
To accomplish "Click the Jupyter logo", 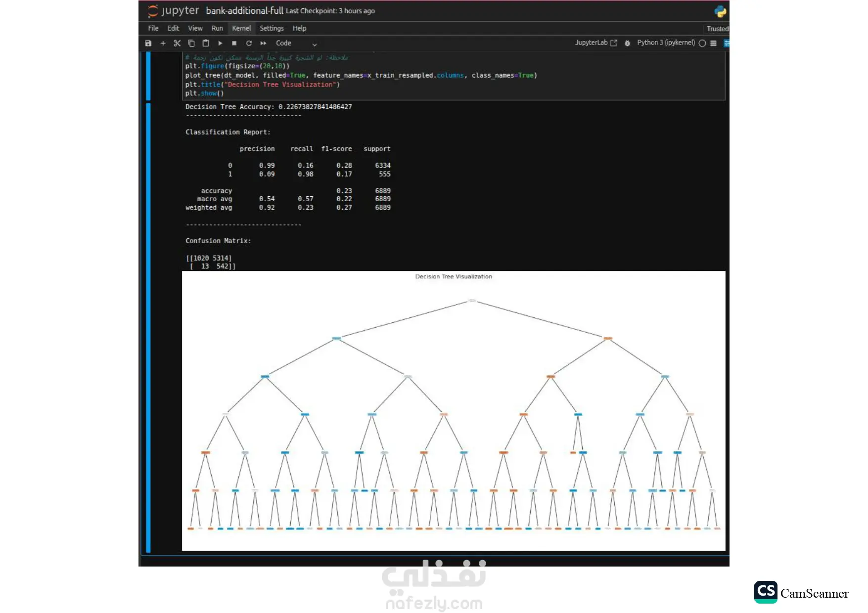I will click(173, 11).
